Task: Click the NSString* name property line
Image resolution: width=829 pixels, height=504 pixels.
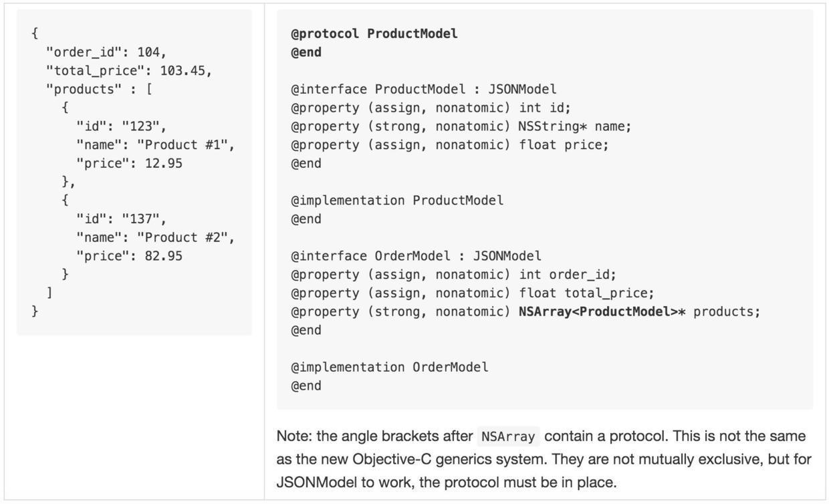Action: point(461,126)
